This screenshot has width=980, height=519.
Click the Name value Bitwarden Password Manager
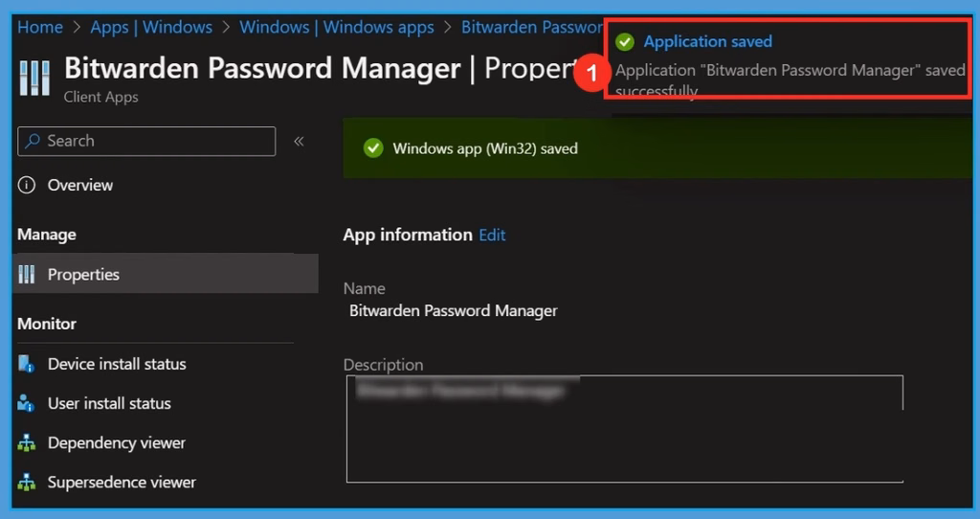453,311
